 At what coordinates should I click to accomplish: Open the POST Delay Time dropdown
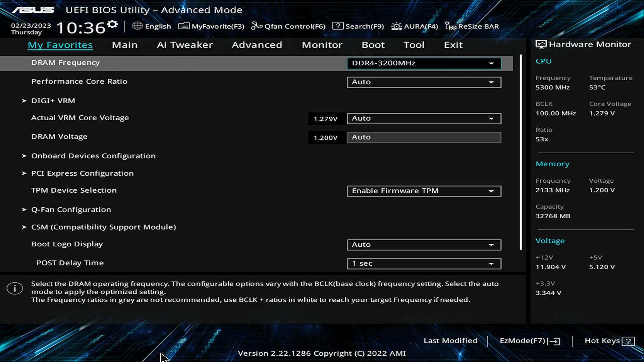[424, 263]
